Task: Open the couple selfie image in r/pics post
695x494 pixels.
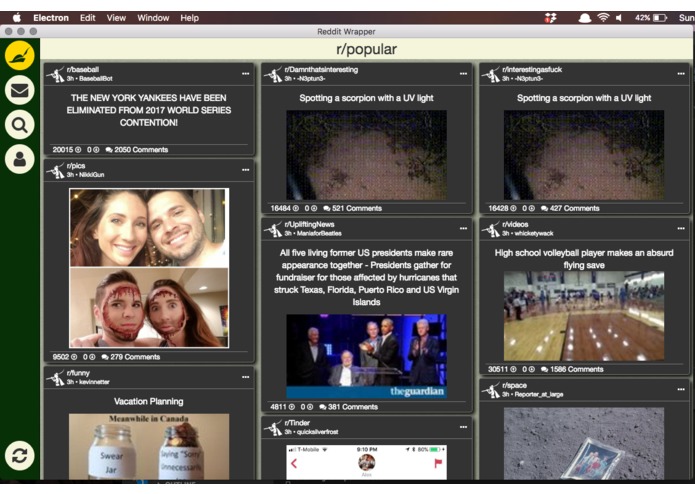Action: tap(149, 268)
